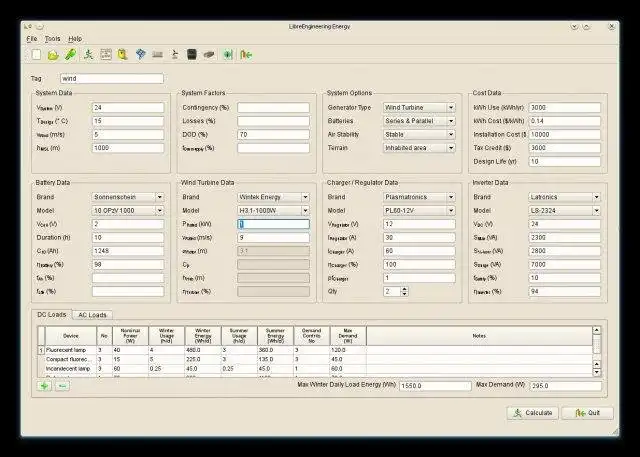Viewport: 640px width, 457px height.
Task: Click the DOD (%) field
Action: pyautogui.click(x=273, y=134)
